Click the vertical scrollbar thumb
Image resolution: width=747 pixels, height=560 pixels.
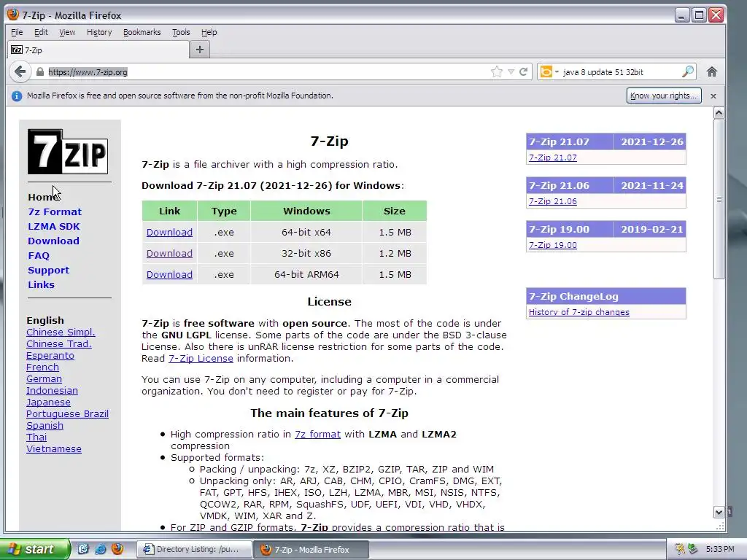click(x=719, y=199)
